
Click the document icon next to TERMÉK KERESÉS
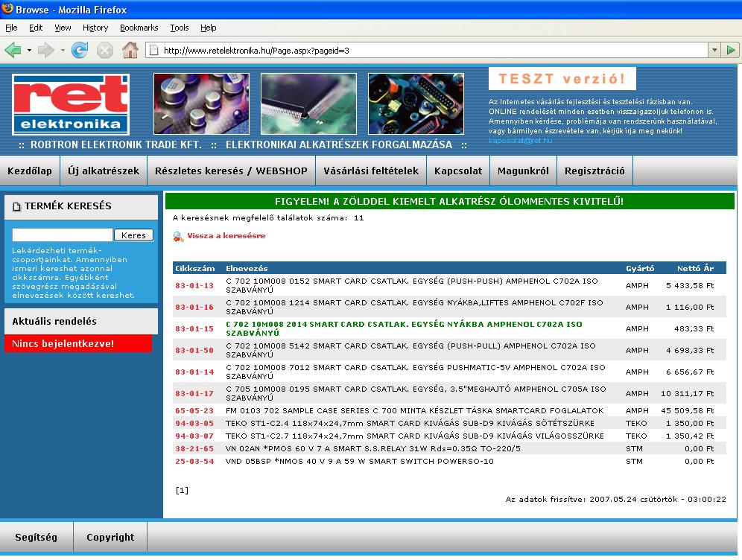pos(16,207)
